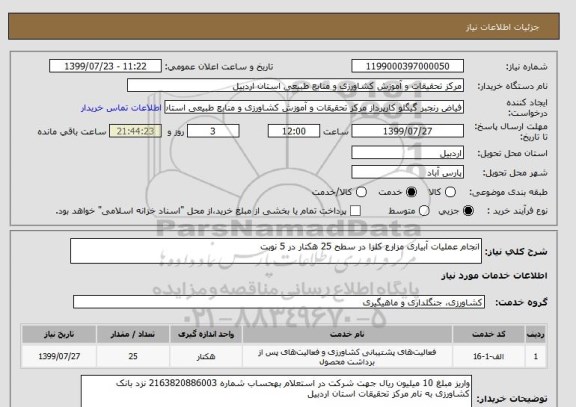
Task: Click the نوع فرآیند خرید label
Action: pyautogui.click(x=517, y=211)
